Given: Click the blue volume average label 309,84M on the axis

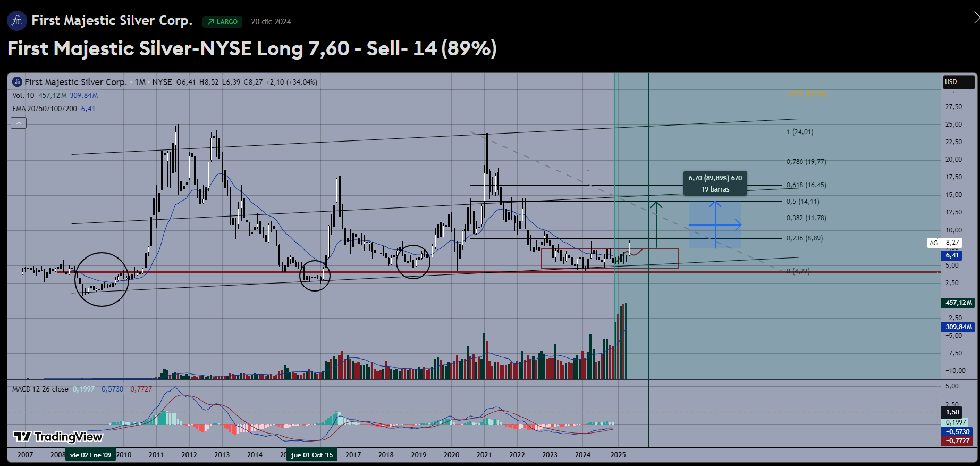Looking at the screenshot, I should pyautogui.click(x=959, y=327).
